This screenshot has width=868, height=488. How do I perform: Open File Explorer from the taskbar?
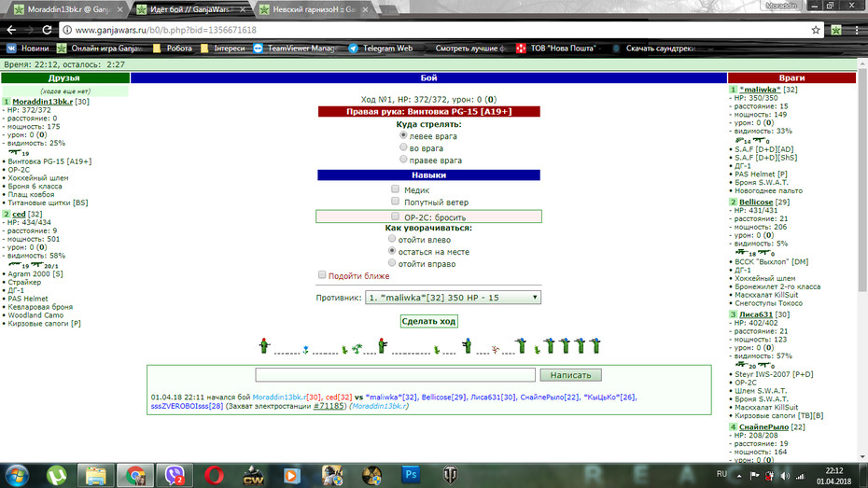tap(95, 476)
